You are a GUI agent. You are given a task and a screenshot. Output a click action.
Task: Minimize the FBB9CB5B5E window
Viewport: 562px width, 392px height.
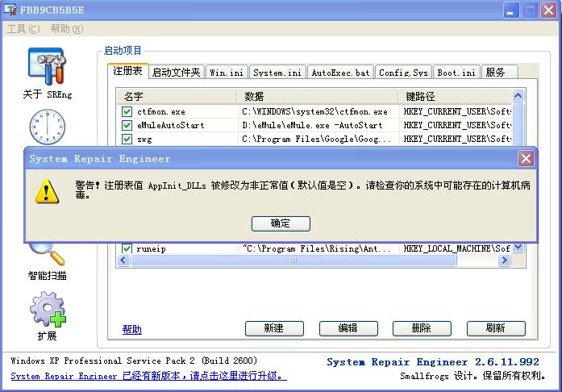tap(510, 10)
